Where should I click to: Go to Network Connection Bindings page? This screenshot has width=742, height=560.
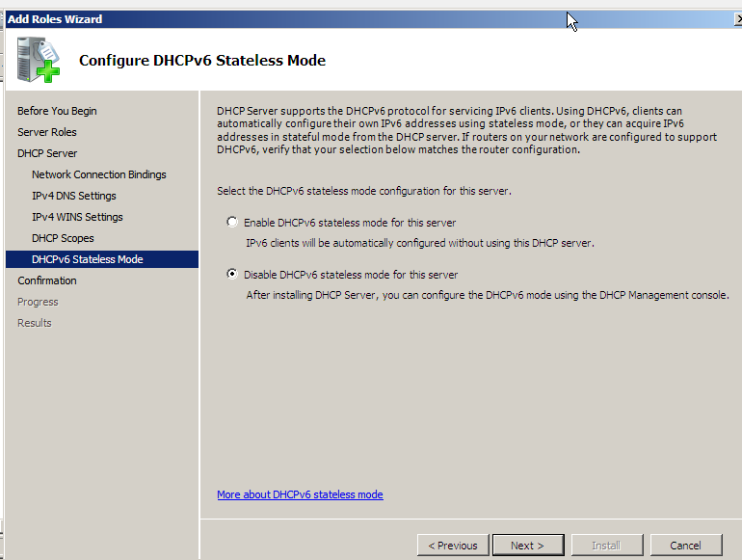click(99, 174)
